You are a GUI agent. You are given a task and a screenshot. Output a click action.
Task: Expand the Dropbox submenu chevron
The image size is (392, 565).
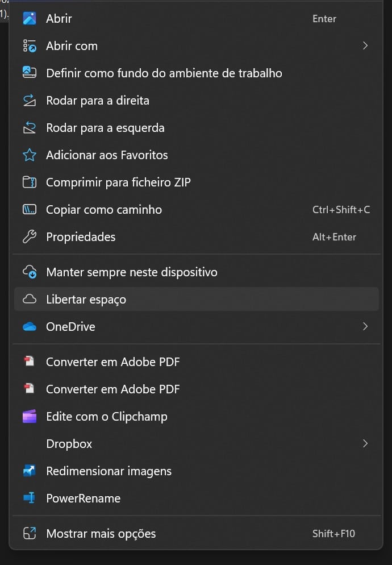[x=365, y=444]
